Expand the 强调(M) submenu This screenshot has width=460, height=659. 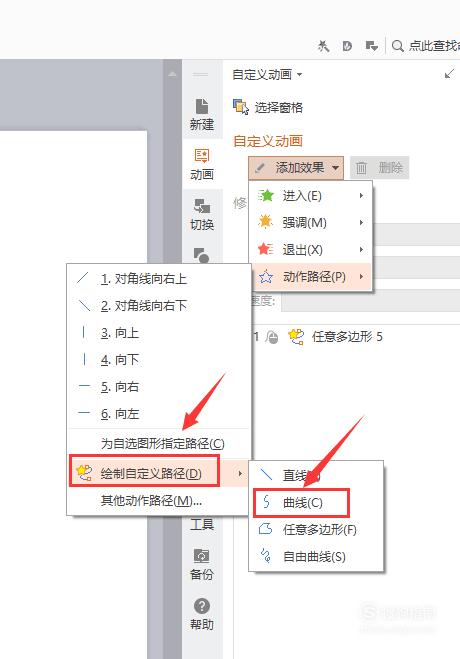[x=311, y=222]
